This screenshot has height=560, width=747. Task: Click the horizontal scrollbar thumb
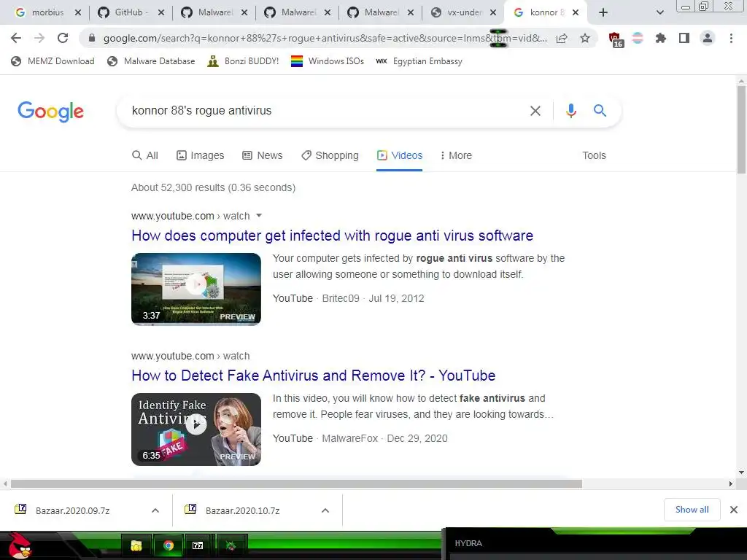[296, 484]
